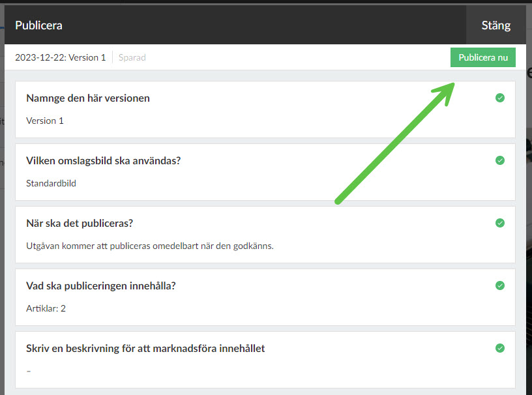532x395 pixels.
Task: Click the green Publicera nu button
Action: [x=482, y=57]
